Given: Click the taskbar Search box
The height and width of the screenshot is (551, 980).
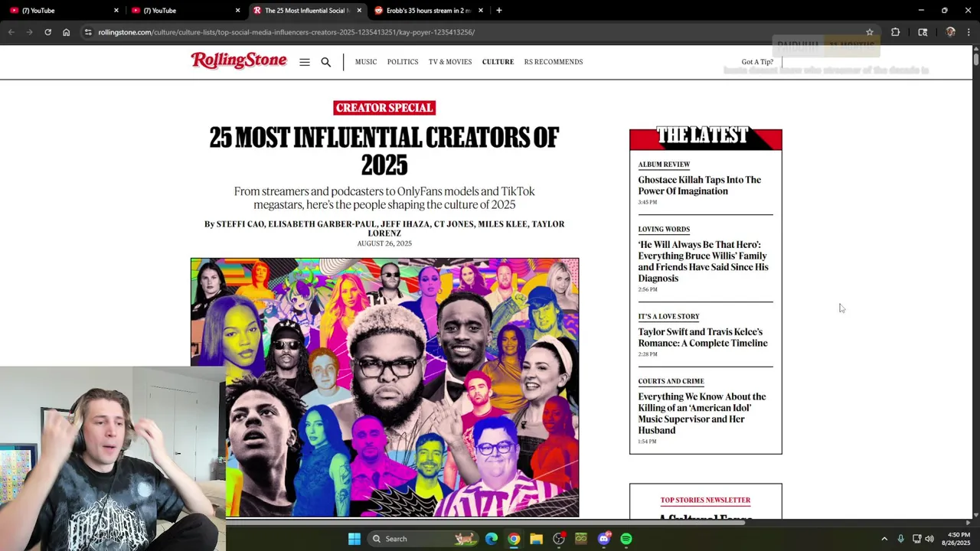Looking at the screenshot, I should (x=423, y=539).
